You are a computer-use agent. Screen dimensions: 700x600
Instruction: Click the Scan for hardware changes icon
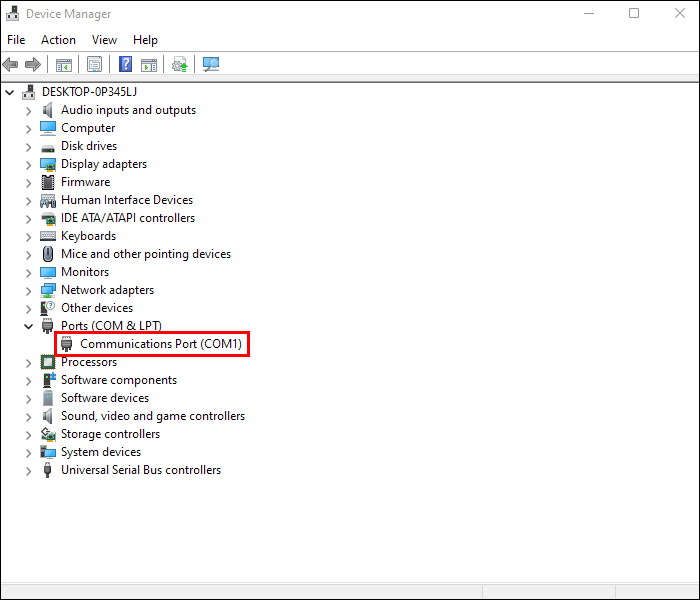click(x=211, y=65)
